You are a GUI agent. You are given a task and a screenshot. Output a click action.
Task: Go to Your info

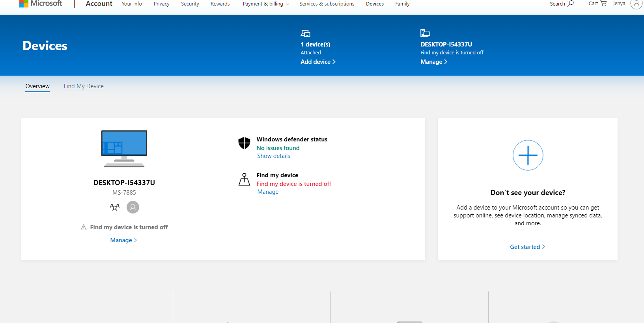pyautogui.click(x=132, y=4)
